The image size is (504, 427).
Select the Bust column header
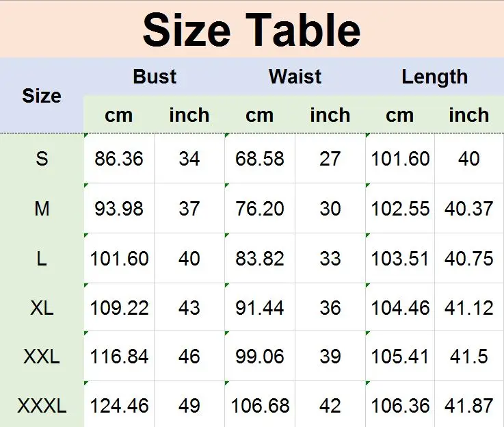[x=155, y=77]
